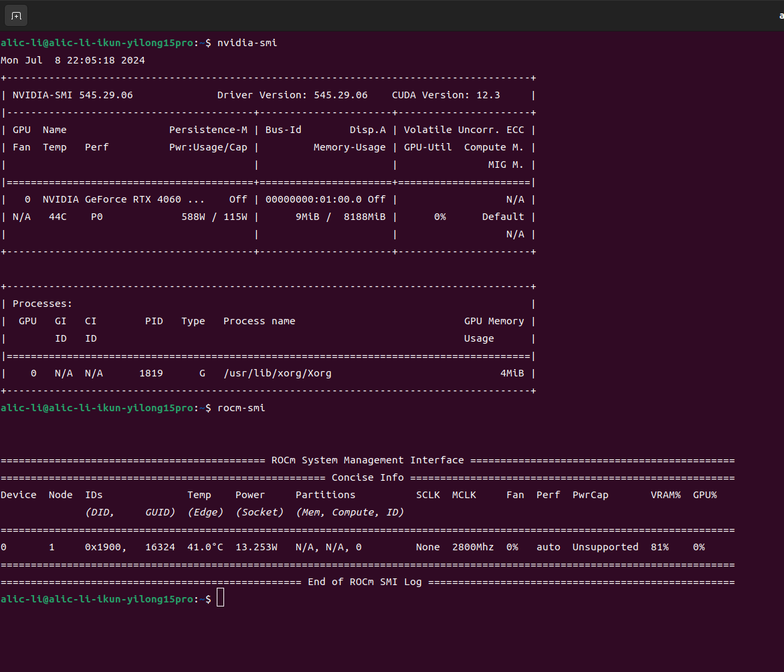Click the 2800Mhz MCLK value
The image size is (784, 672).
[x=473, y=547]
